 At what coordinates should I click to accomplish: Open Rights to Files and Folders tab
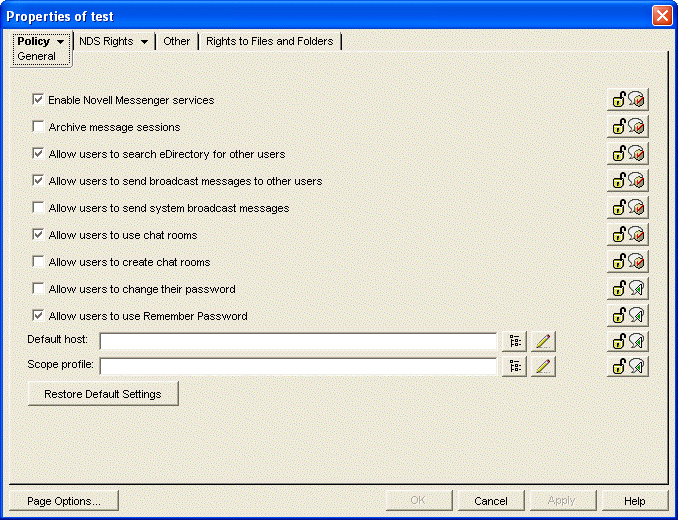pyautogui.click(x=270, y=41)
